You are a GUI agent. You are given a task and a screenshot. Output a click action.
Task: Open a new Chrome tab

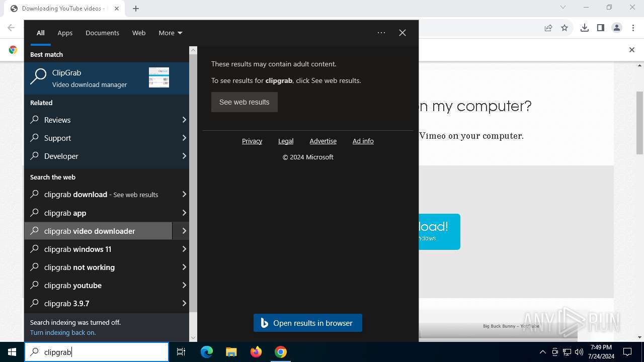(136, 8)
